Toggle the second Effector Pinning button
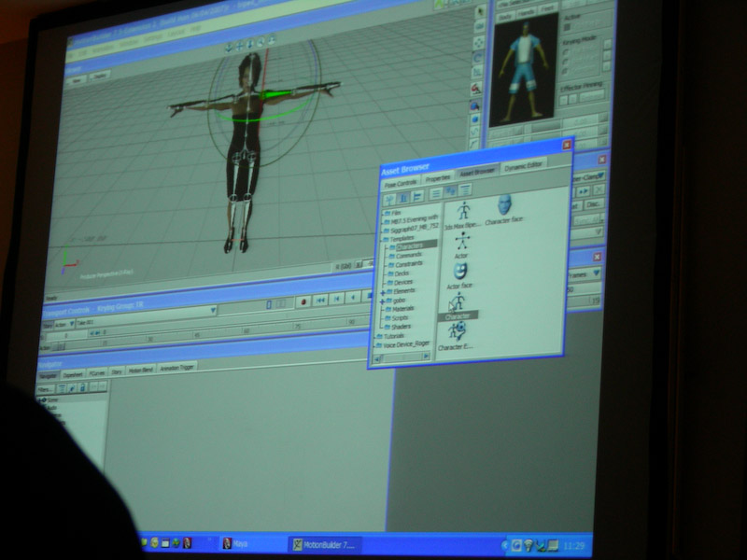This screenshot has height=560, width=747. coord(574,98)
